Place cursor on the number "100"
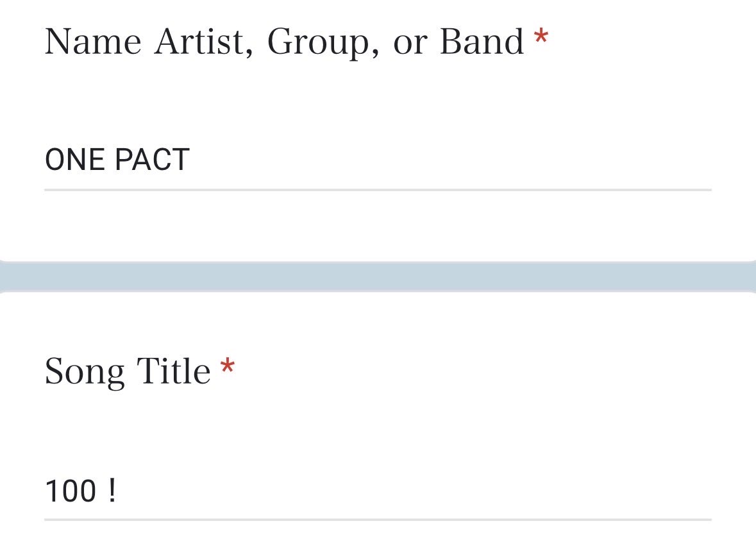756x558 pixels. pyautogui.click(x=70, y=491)
